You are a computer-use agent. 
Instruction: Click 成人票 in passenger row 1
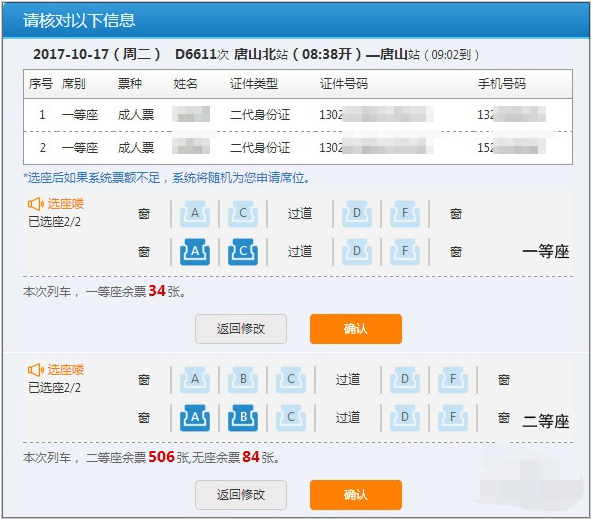coord(136,115)
